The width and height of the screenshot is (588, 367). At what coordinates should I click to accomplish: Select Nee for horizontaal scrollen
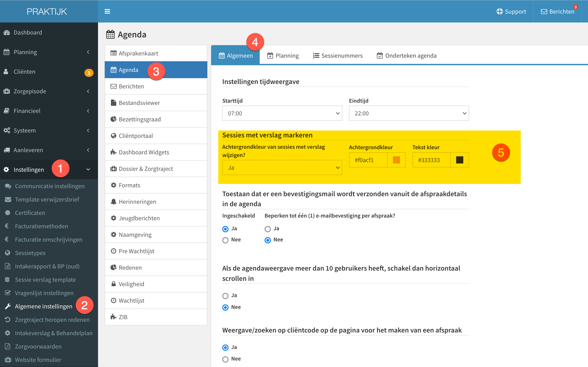click(225, 307)
